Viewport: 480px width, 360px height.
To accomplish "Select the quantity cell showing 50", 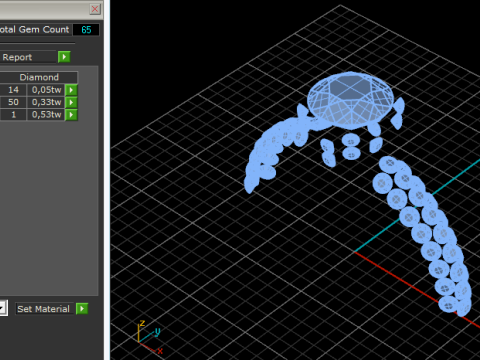I will [13, 102].
